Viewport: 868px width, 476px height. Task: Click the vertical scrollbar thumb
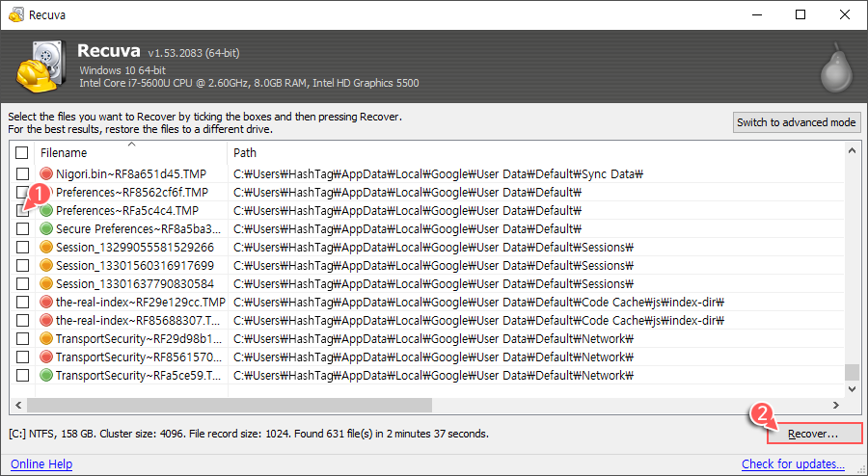[x=852, y=372]
